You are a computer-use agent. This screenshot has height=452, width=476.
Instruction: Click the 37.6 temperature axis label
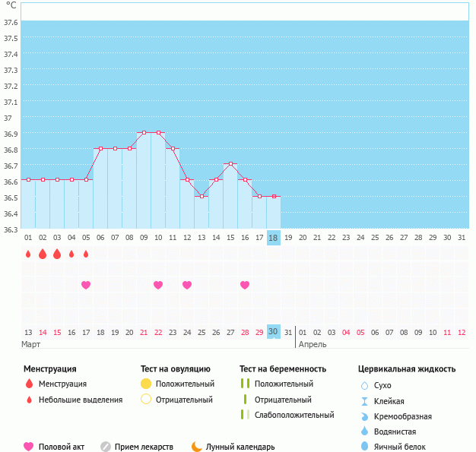click(x=11, y=23)
